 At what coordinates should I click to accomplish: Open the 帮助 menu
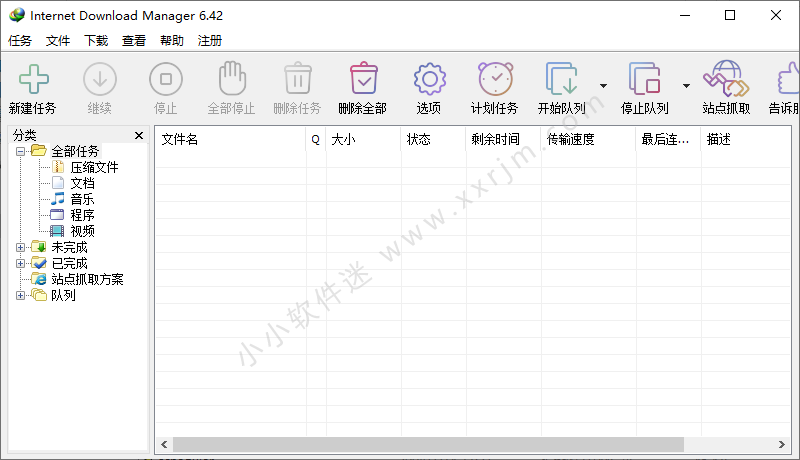[x=172, y=41]
